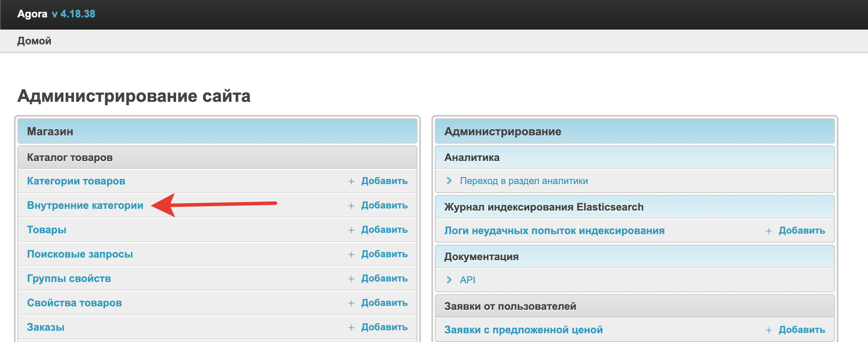
Task: Click chevron beside Переход в раздел аналитики
Action: click(449, 181)
